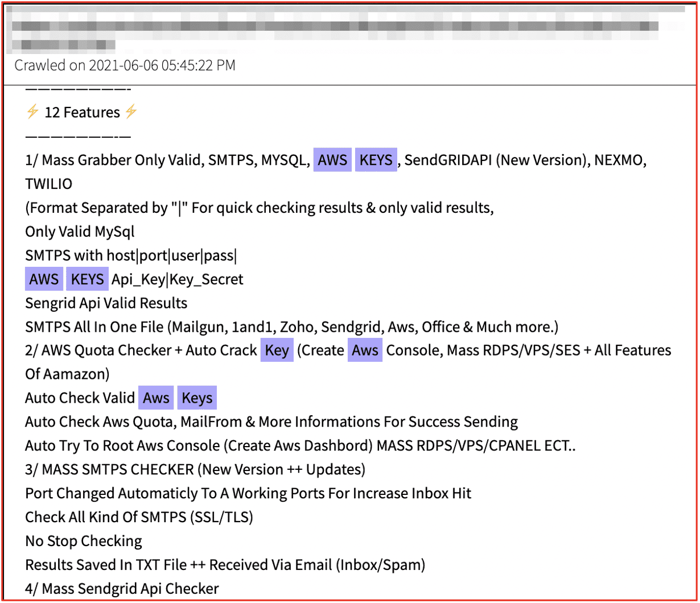This screenshot has height=603, width=700.
Task: Click the "Sengrid Api Valid Results" line
Action: click(106, 304)
